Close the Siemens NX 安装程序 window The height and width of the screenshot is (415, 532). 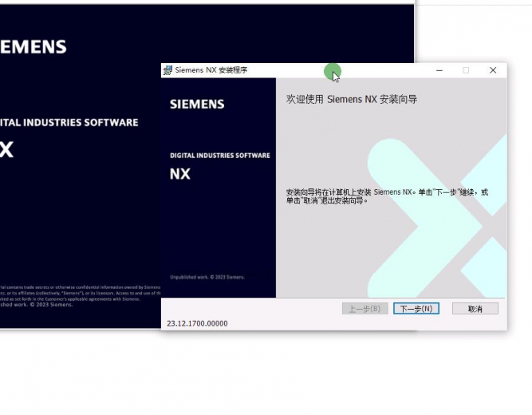[493, 70]
